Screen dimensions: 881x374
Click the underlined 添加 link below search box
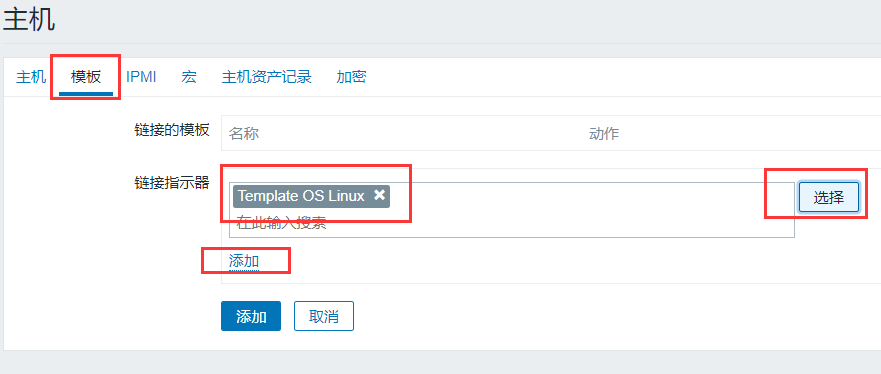tap(244, 261)
